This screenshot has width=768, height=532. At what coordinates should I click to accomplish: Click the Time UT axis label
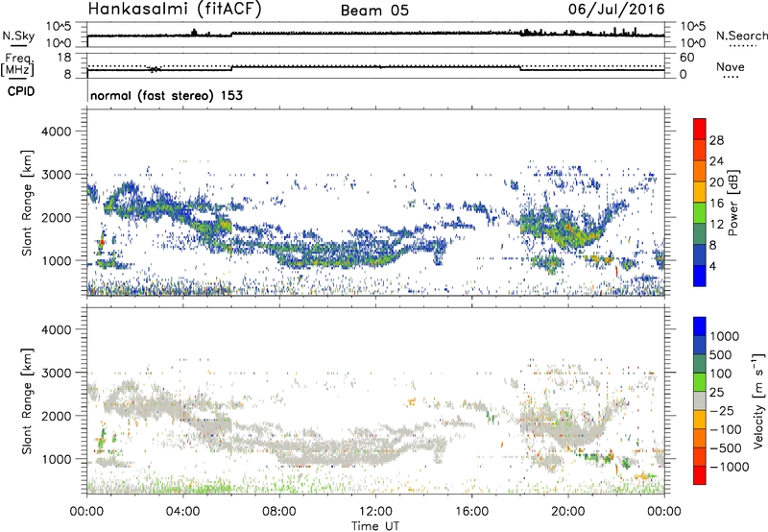pyautogui.click(x=375, y=526)
